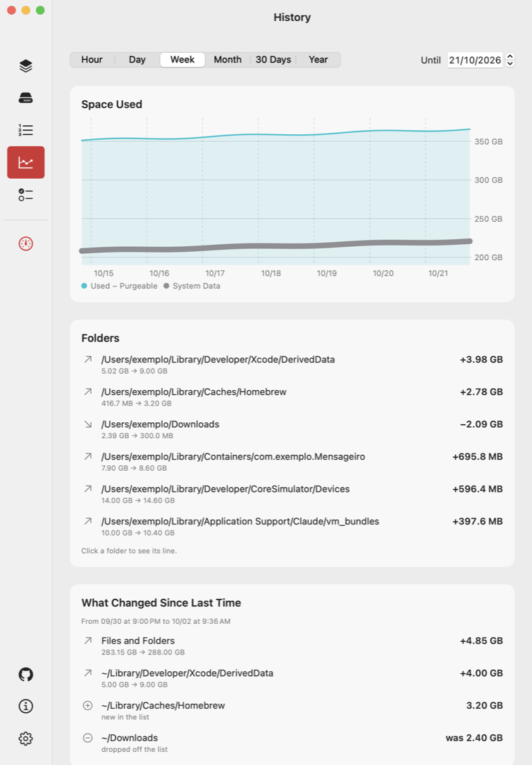Select the Claude/vm_bundles folder row
Image resolution: width=532 pixels, height=765 pixels.
[x=292, y=526]
